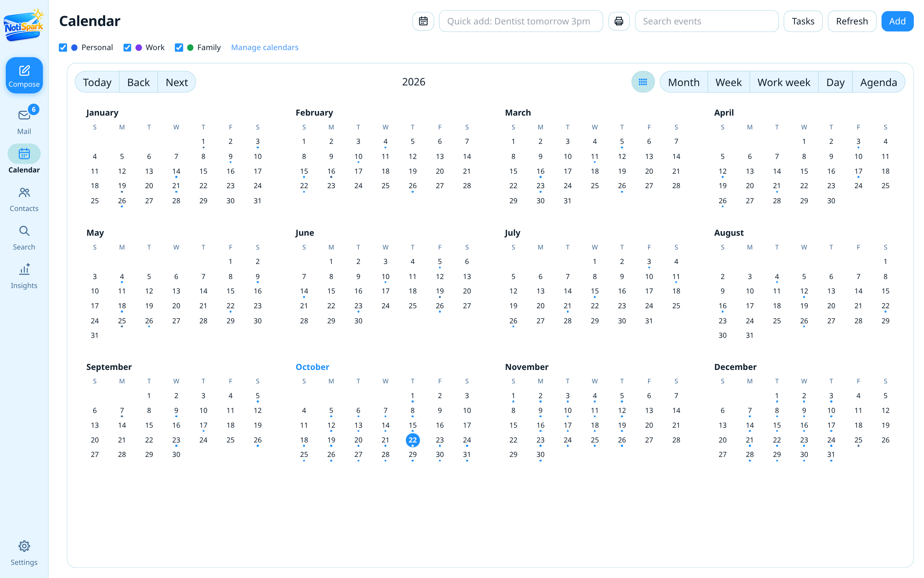Toggle the Work calendar checkbox
The height and width of the screenshot is (578, 924).
(127, 48)
